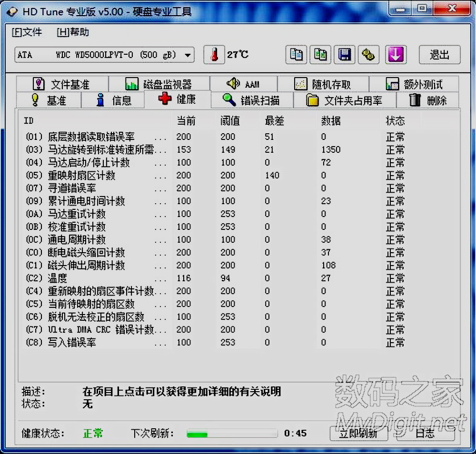Click the data value 108
The width and height of the screenshot is (476, 454).
tap(328, 265)
